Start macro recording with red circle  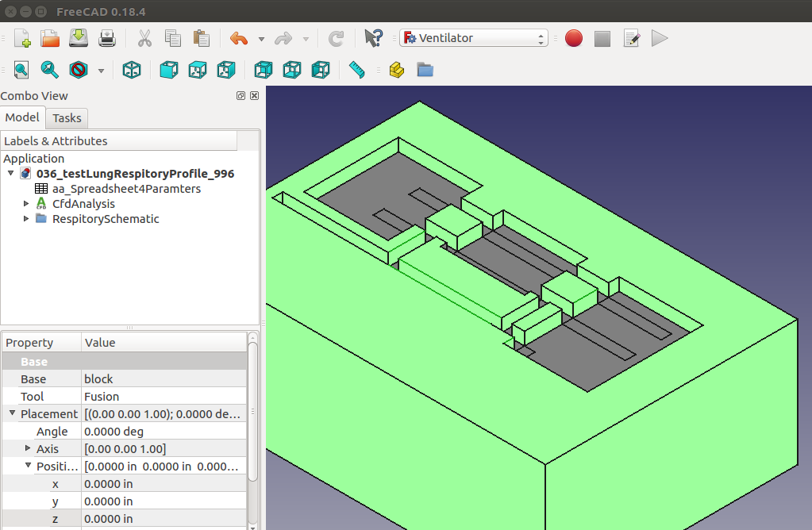[574, 38]
